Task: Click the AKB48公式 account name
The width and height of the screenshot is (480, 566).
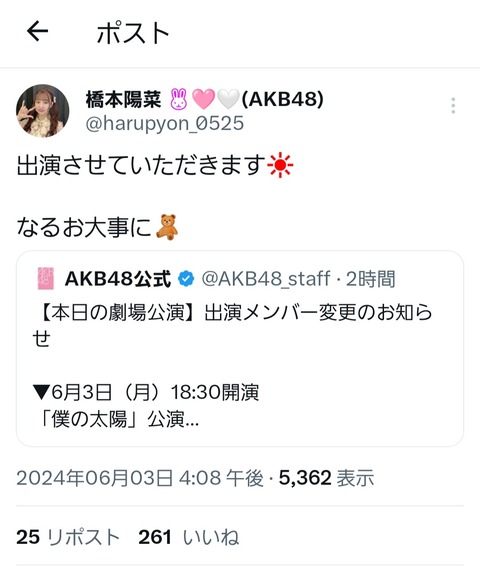Action: click(118, 279)
